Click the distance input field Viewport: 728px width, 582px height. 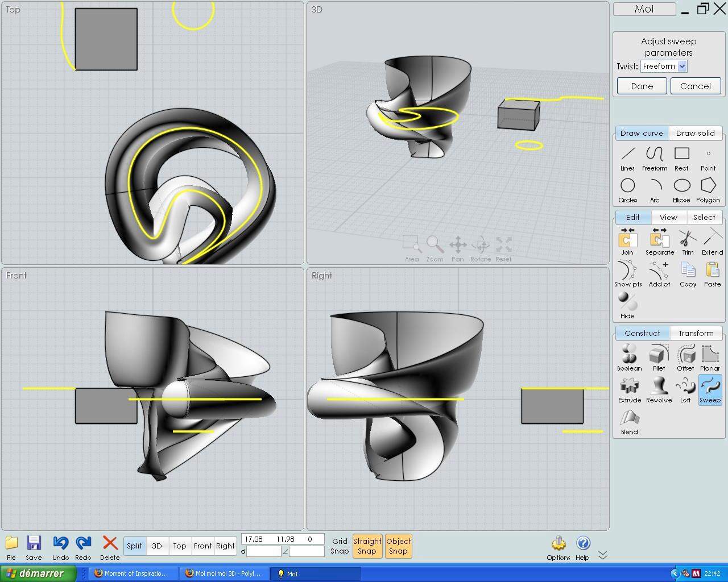click(263, 551)
